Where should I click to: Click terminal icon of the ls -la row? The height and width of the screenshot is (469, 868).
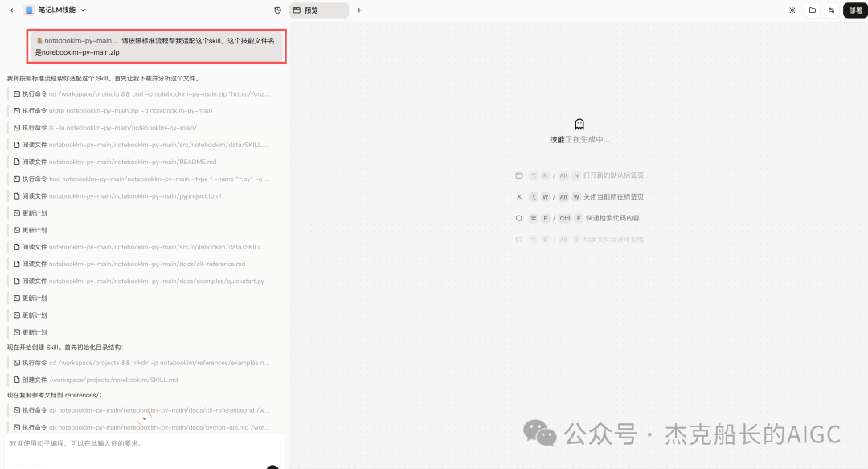pyautogui.click(x=17, y=127)
